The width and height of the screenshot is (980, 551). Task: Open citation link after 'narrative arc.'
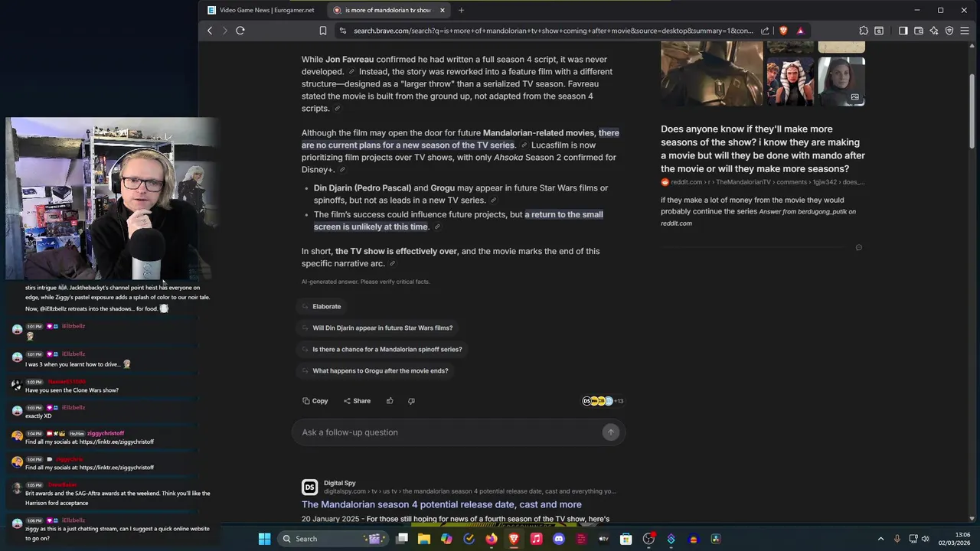pos(392,264)
